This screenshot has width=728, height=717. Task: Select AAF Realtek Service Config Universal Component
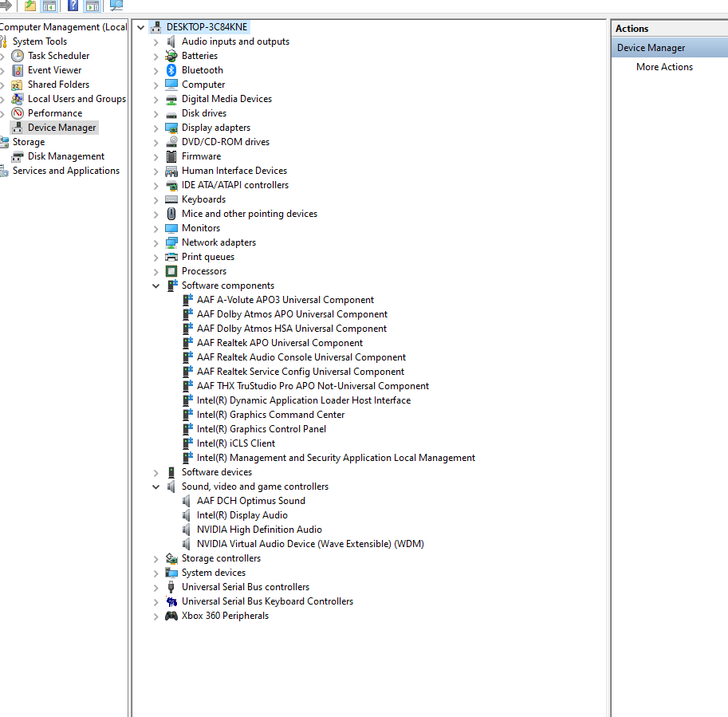click(x=301, y=372)
